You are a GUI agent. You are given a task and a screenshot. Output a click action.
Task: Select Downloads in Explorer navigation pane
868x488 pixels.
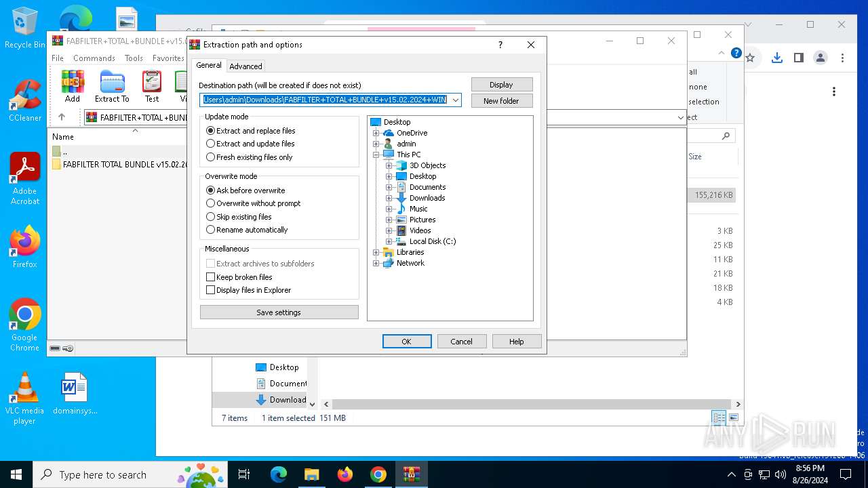281,400
